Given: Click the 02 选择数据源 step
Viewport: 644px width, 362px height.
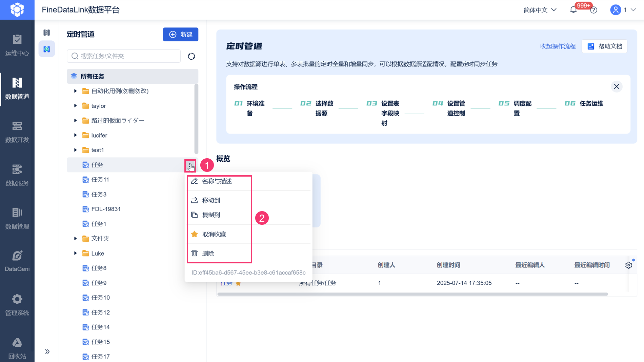Looking at the screenshot, I should 317,108.
